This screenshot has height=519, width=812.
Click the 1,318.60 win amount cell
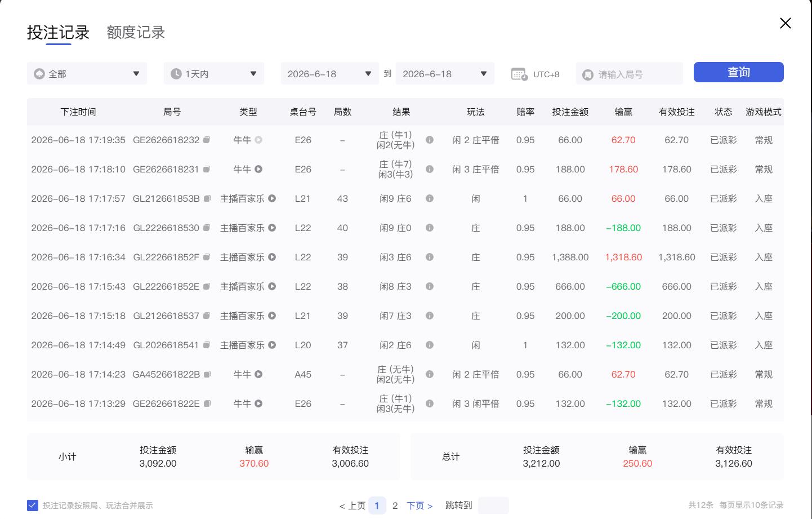click(623, 257)
